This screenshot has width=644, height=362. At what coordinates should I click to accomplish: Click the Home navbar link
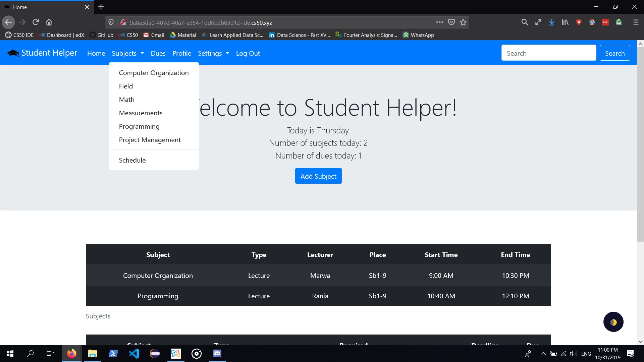click(x=96, y=53)
